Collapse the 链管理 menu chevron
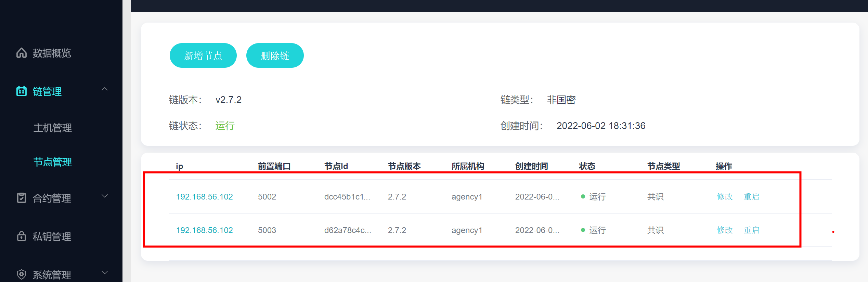Viewport: 868px width, 282px height. [x=105, y=89]
